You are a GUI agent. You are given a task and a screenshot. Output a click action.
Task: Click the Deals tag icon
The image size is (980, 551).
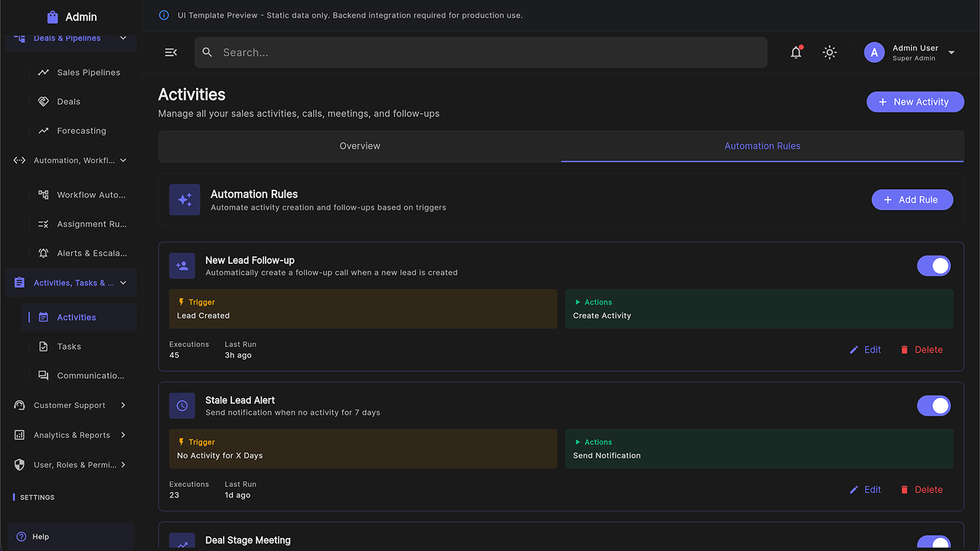click(x=44, y=102)
